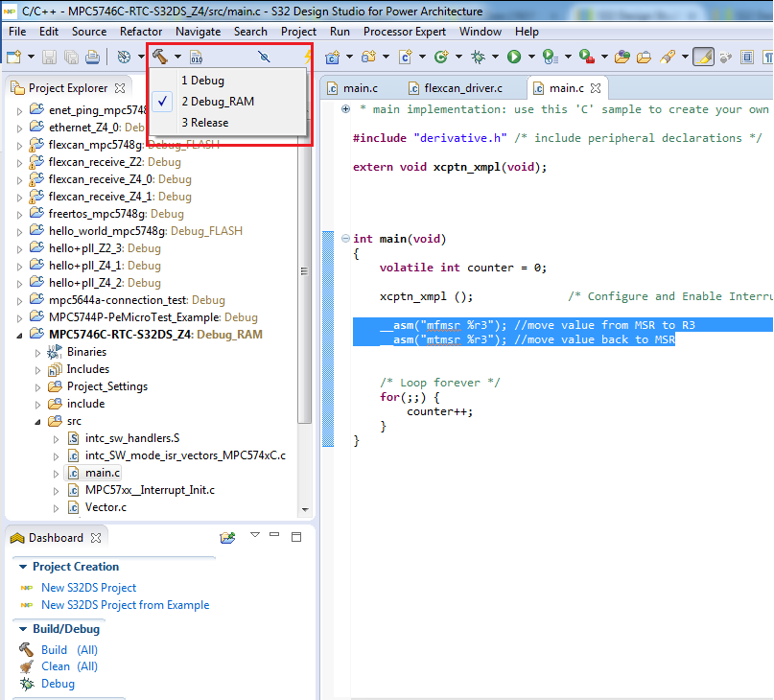Image resolution: width=774 pixels, height=700 pixels.
Task: Click the New wizard toolbar icon
Action: (13, 57)
